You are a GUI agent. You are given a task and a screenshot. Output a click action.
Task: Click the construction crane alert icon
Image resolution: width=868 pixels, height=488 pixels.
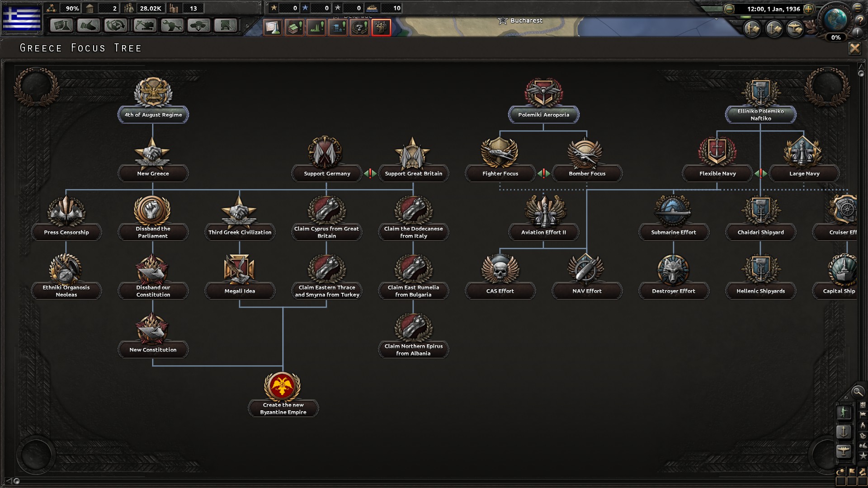tap(338, 28)
